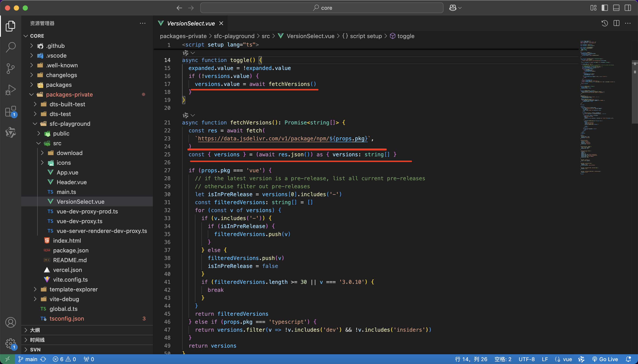Open vite.config.ts file

[70, 280]
